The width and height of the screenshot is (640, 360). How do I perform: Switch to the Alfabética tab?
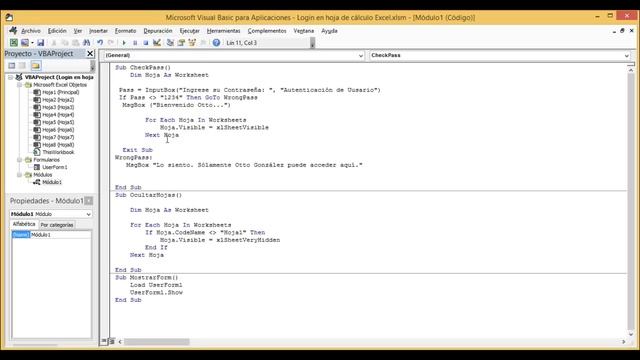pyautogui.click(x=24, y=224)
